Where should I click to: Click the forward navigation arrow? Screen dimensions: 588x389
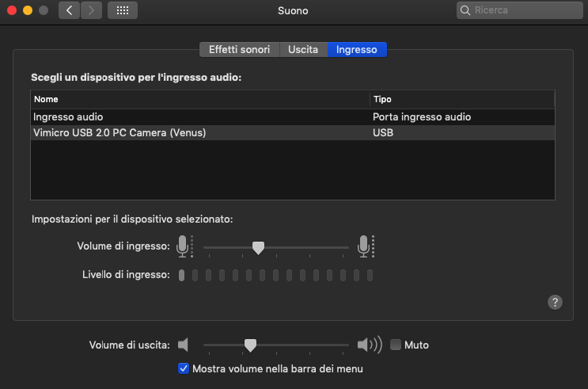pos(92,11)
